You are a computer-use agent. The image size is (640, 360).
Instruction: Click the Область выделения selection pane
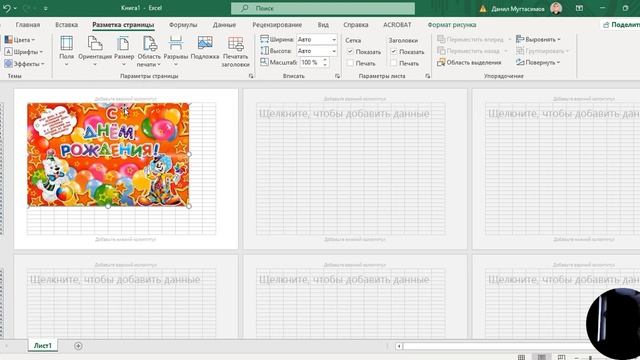tap(469, 62)
